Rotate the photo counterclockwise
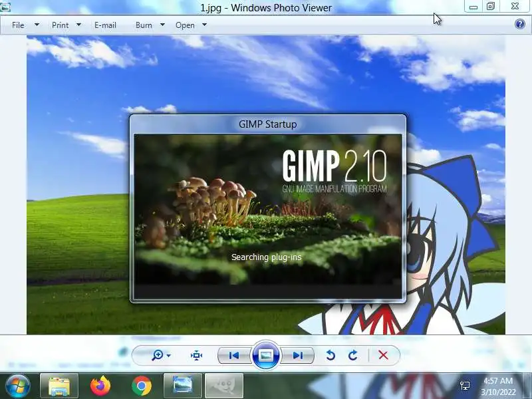 click(330, 355)
